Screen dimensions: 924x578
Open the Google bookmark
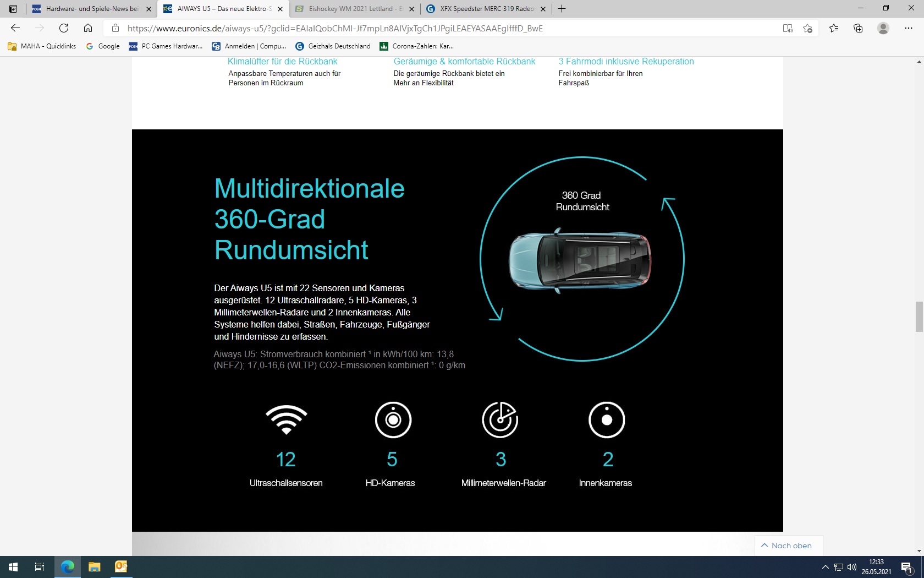pyautogui.click(x=103, y=46)
